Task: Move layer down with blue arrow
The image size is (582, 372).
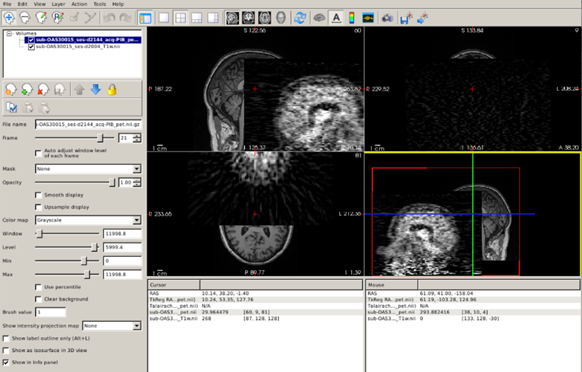Action: (95, 89)
